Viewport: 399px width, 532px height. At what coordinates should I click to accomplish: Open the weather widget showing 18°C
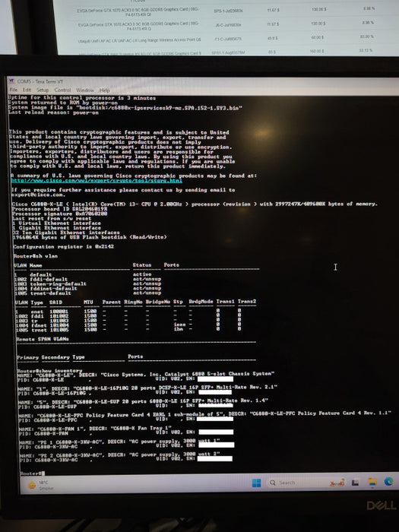[41, 485]
